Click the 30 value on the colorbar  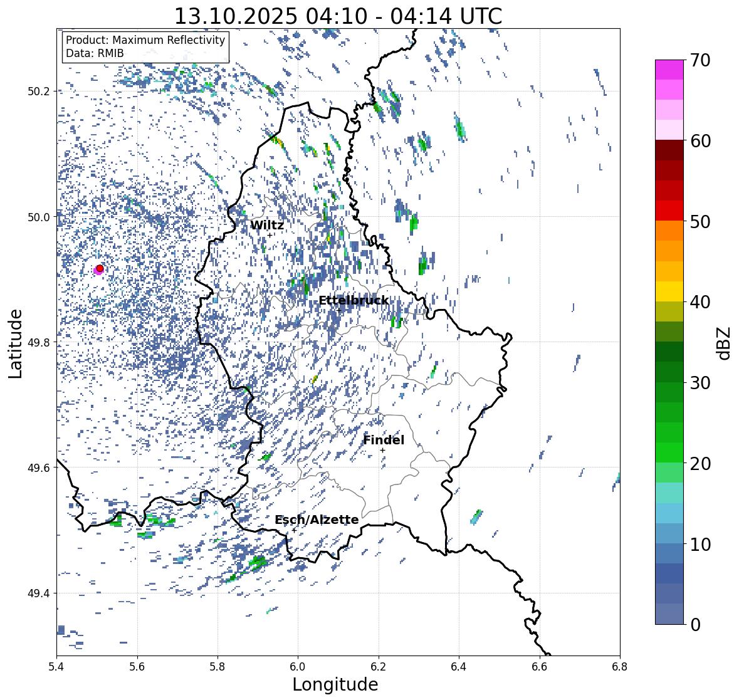700,383
